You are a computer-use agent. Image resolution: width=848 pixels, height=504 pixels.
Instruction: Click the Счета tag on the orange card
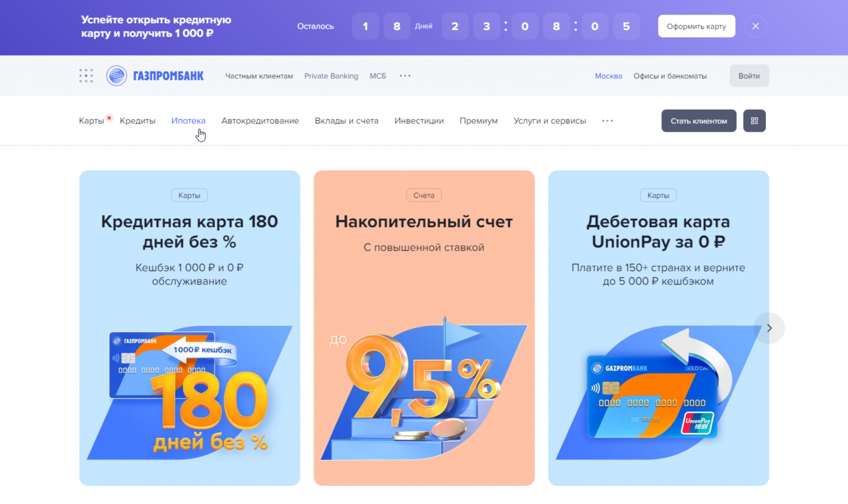tap(424, 195)
